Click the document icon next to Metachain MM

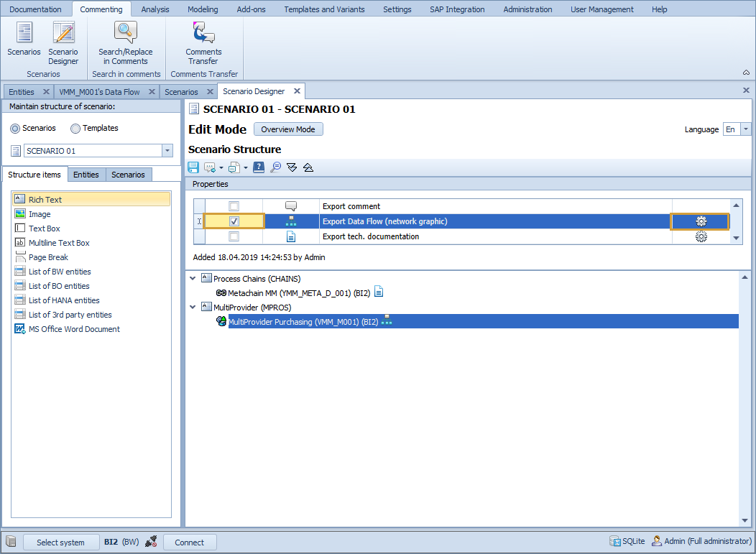(x=379, y=292)
